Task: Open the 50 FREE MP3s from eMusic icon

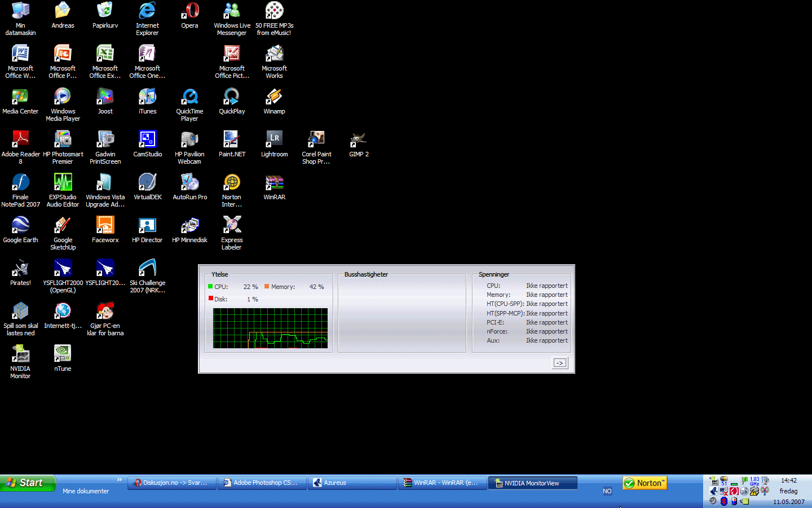Action: click(x=274, y=19)
